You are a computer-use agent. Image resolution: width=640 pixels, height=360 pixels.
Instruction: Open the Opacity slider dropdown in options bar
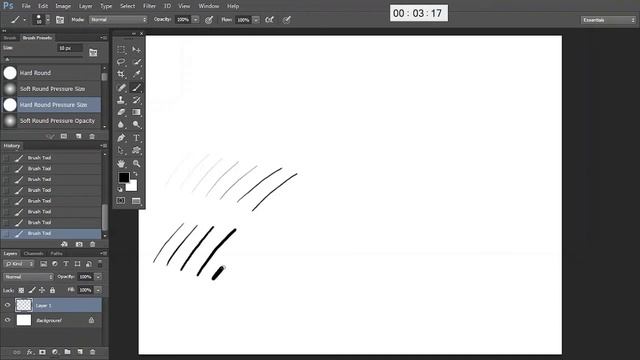[x=196, y=20]
